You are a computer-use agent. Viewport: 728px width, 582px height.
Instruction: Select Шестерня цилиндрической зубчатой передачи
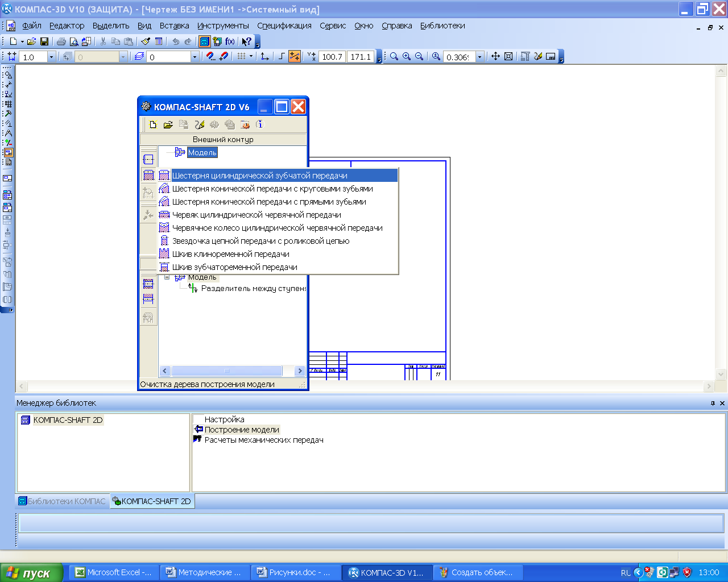pyautogui.click(x=278, y=176)
